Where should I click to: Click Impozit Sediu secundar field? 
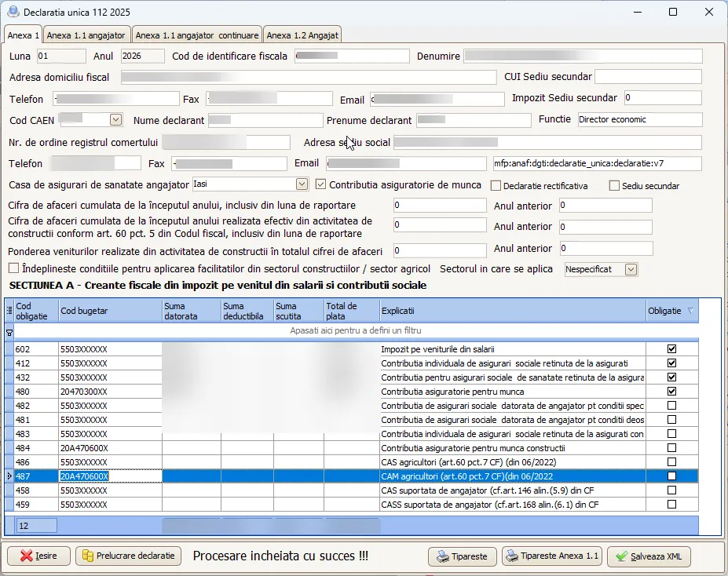(x=663, y=98)
